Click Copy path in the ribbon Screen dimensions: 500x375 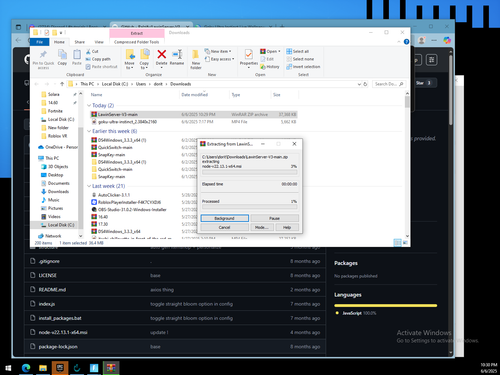click(98, 59)
